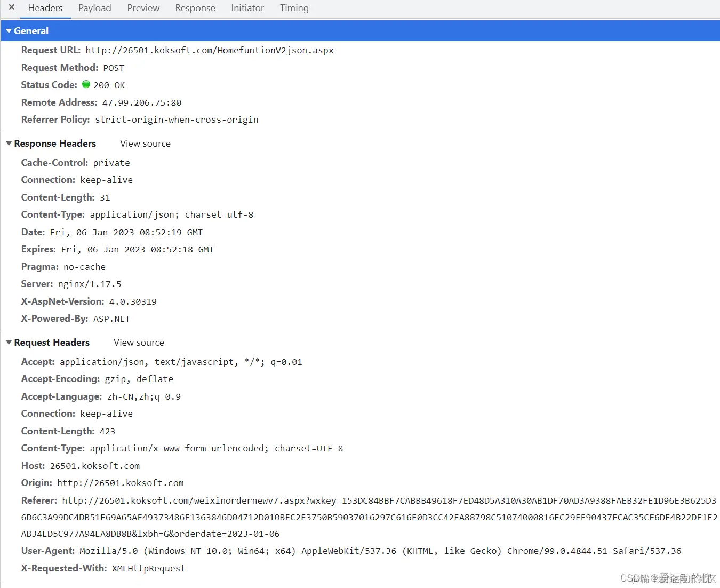Open the Response tab
The image size is (720, 588).
(195, 8)
